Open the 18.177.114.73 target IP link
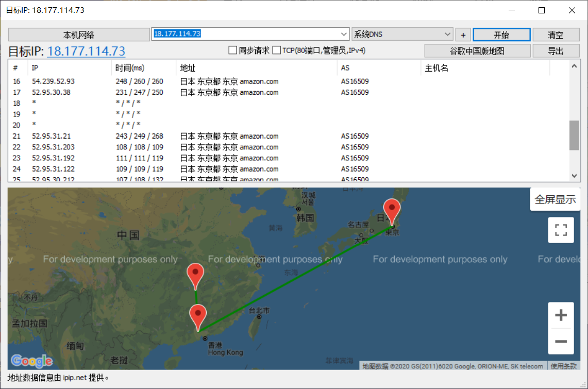The width and height of the screenshot is (588, 389). pyautogui.click(x=86, y=52)
